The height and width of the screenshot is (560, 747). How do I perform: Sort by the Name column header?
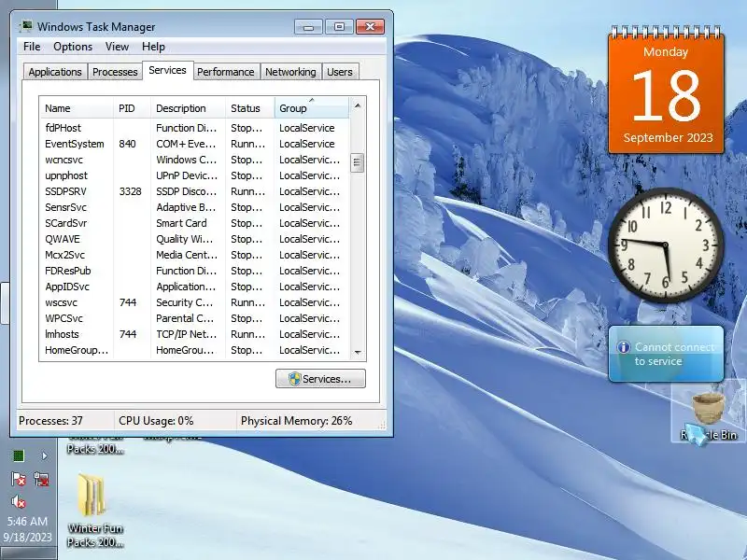pos(77,108)
